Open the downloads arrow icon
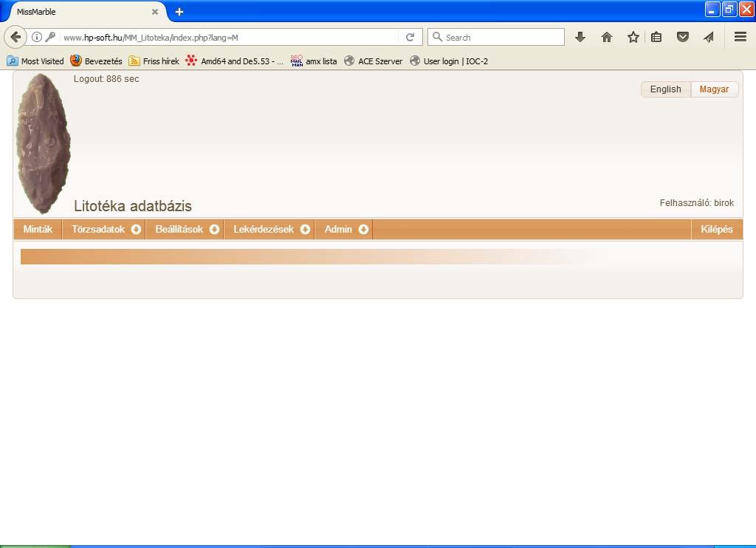 point(580,37)
